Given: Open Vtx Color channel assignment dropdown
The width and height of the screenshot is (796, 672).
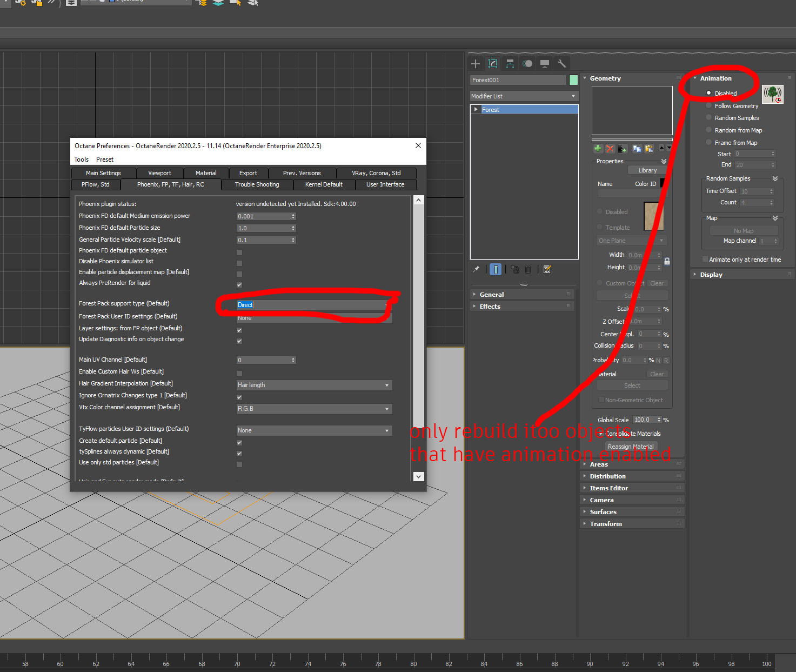Looking at the screenshot, I should (315, 409).
